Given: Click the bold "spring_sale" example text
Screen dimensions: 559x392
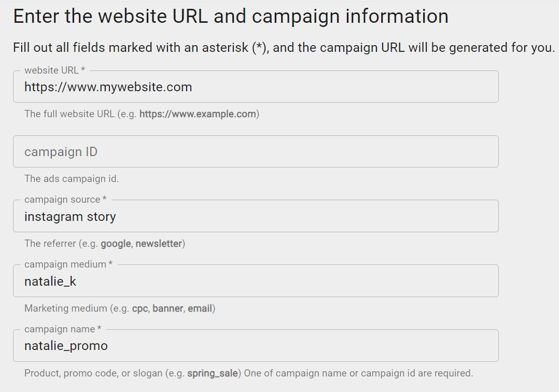Looking at the screenshot, I should [x=213, y=373].
